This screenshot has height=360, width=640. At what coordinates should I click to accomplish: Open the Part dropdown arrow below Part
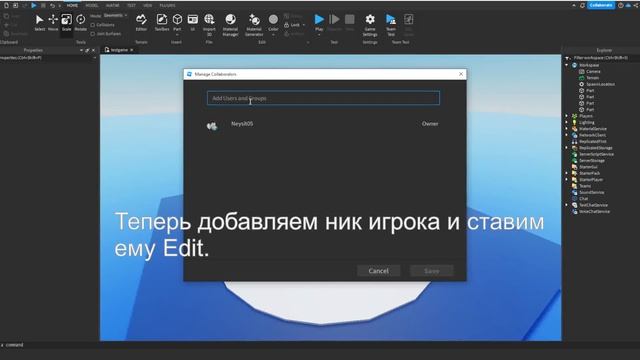coord(177,35)
